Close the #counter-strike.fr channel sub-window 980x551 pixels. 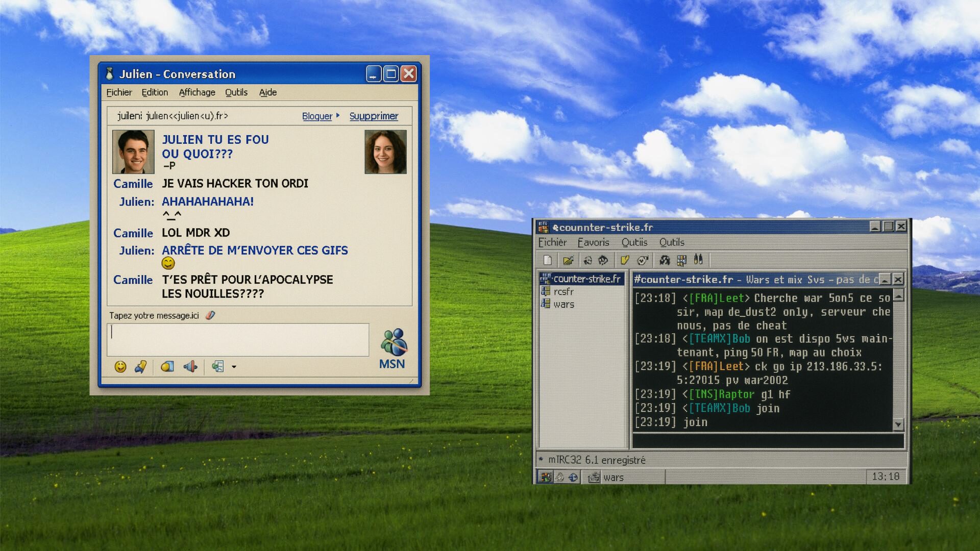[x=898, y=279]
